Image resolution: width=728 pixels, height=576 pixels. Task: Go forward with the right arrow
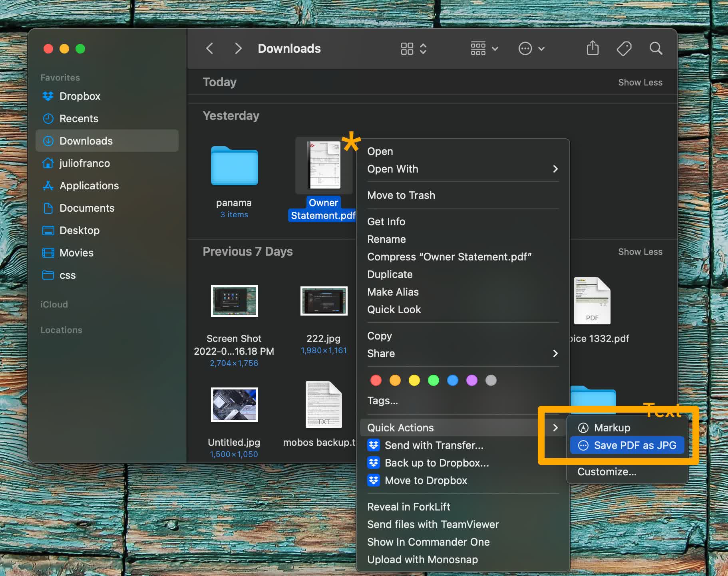tap(238, 49)
